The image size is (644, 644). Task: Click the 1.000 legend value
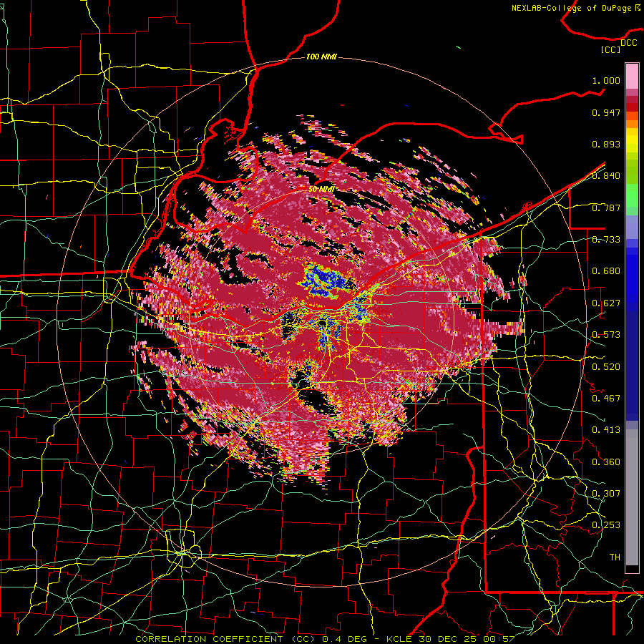pos(606,80)
